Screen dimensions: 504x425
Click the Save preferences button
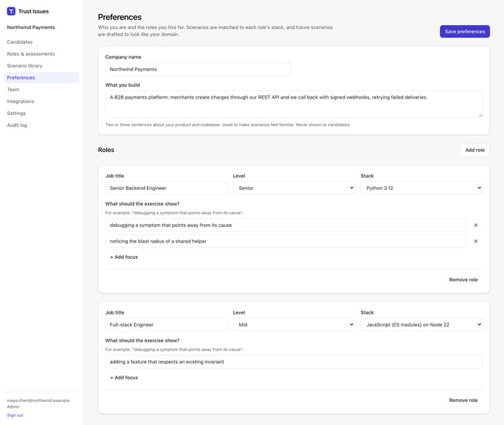[x=465, y=31]
